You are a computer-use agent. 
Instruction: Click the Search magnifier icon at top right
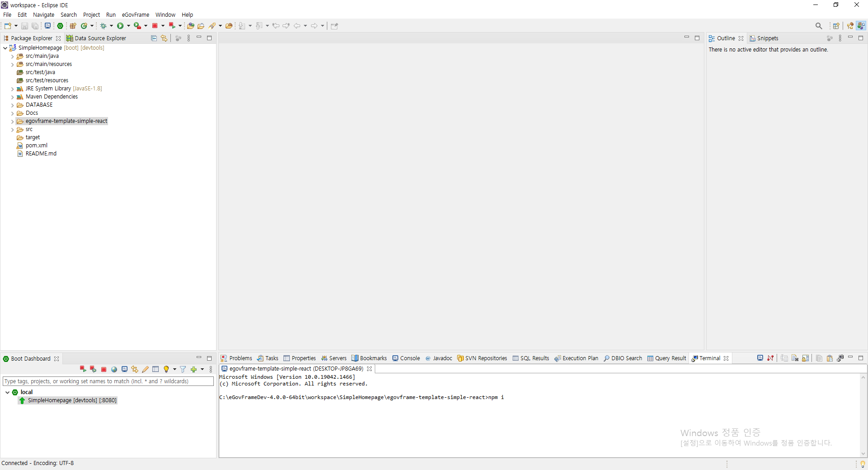[819, 26]
